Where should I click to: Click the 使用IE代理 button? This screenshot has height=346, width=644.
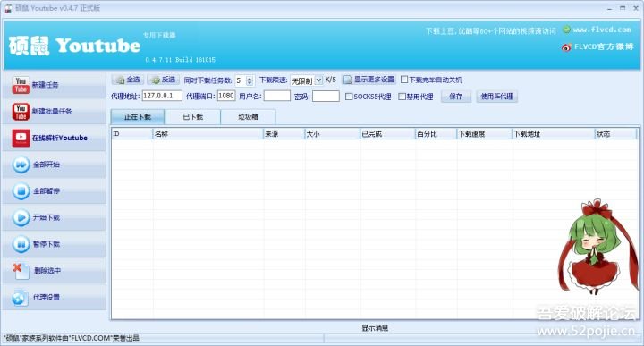click(x=497, y=97)
